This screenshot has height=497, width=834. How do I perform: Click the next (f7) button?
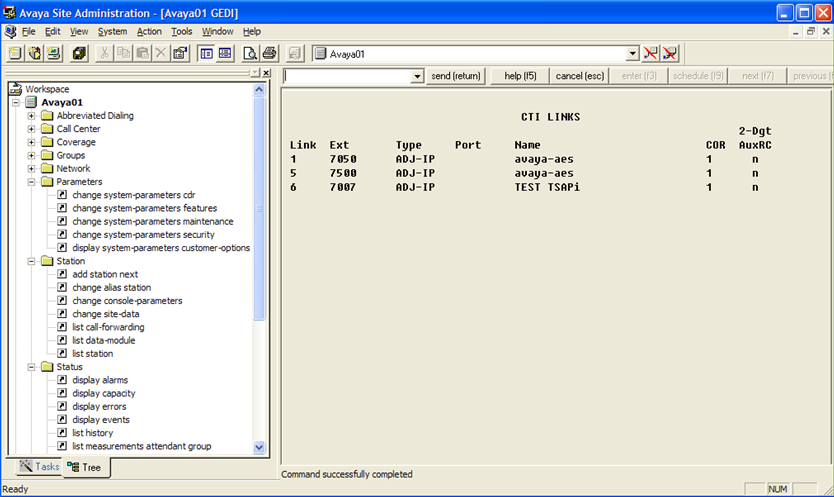pyautogui.click(x=757, y=76)
